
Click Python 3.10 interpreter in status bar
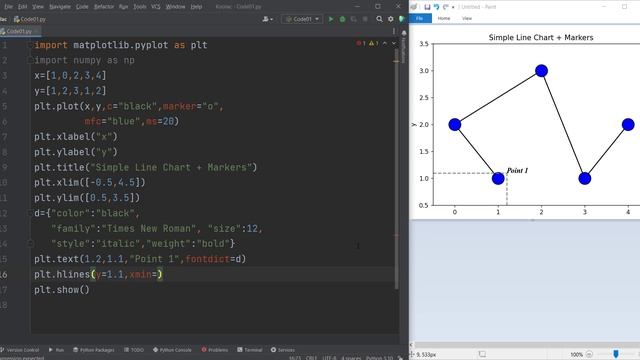[379, 358]
